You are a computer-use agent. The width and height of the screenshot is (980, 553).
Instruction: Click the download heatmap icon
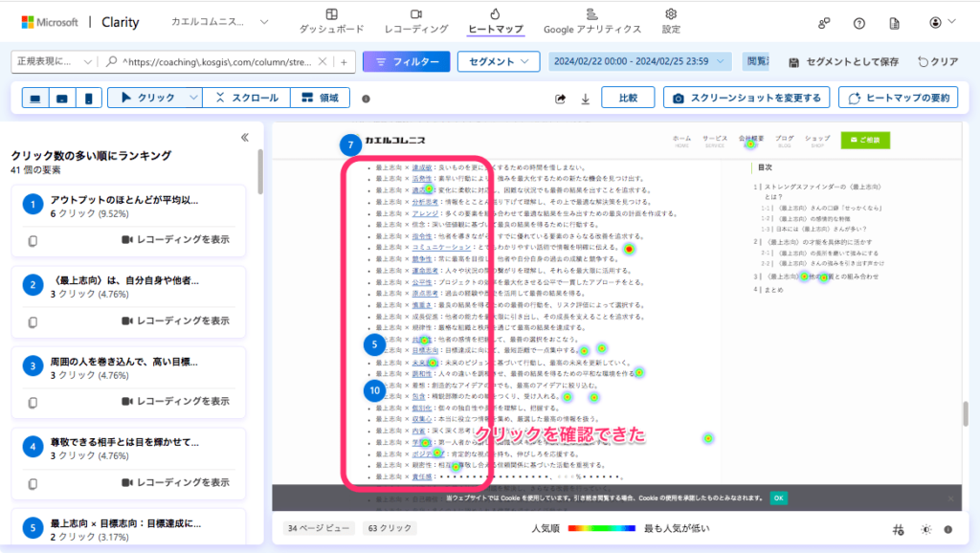586,99
